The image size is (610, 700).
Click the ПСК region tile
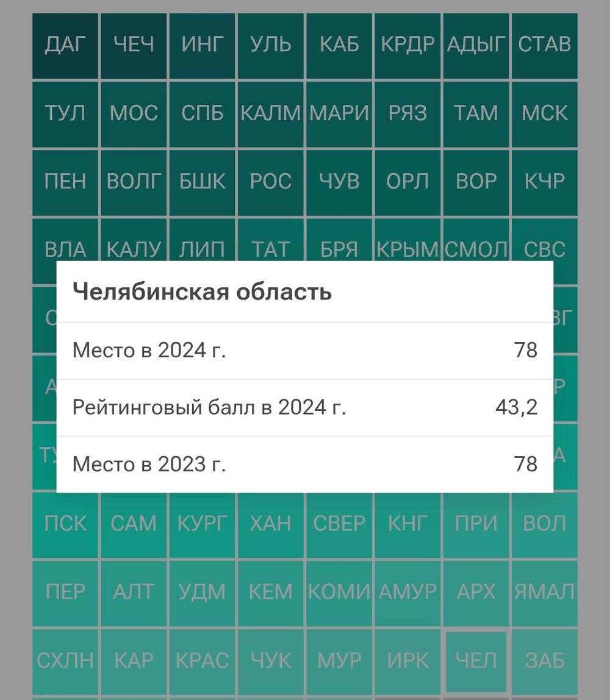pyautogui.click(x=65, y=524)
